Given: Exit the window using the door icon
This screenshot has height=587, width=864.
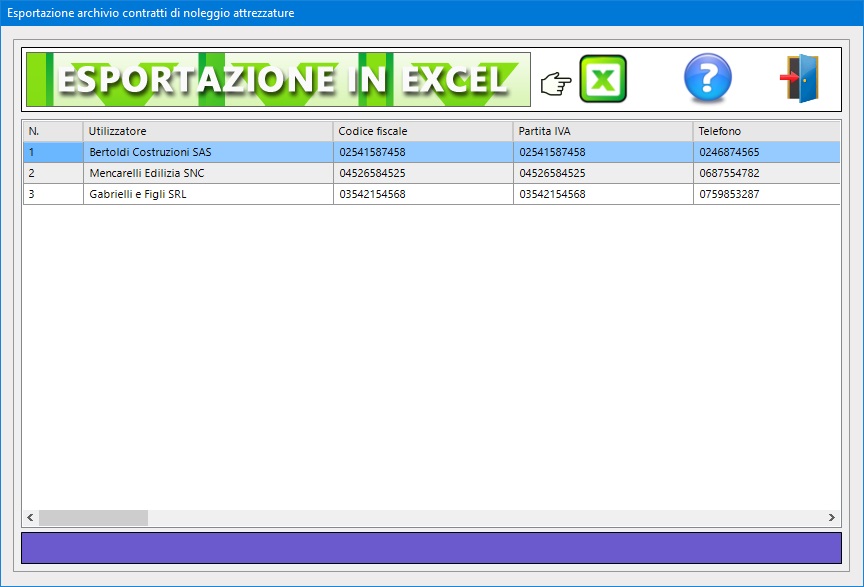Looking at the screenshot, I should tap(800, 78).
